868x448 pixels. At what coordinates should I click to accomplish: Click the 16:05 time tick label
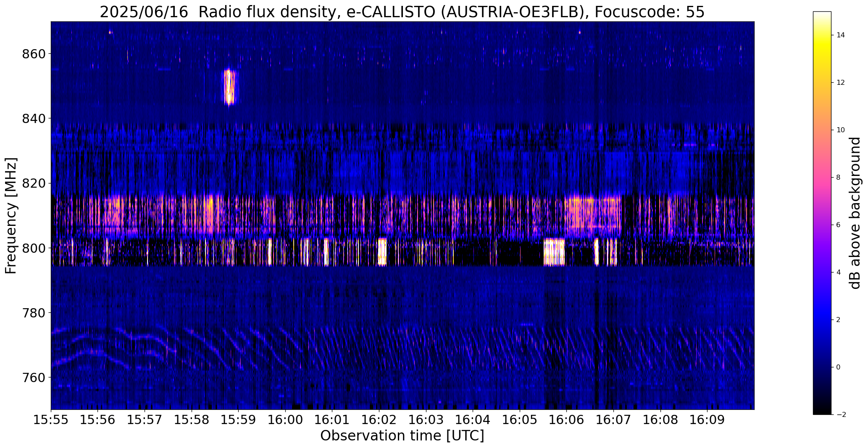click(x=520, y=419)
